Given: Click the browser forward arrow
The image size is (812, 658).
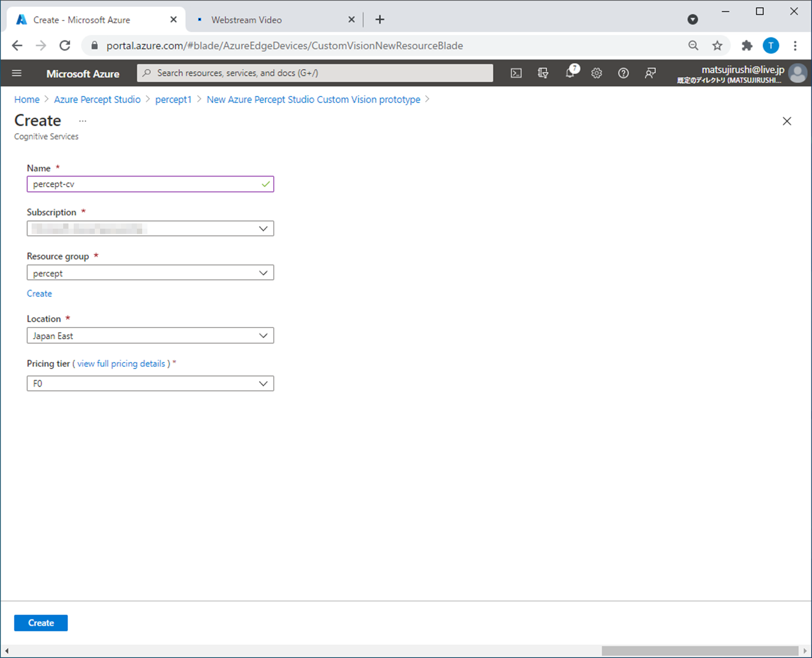Looking at the screenshot, I should pyautogui.click(x=41, y=46).
